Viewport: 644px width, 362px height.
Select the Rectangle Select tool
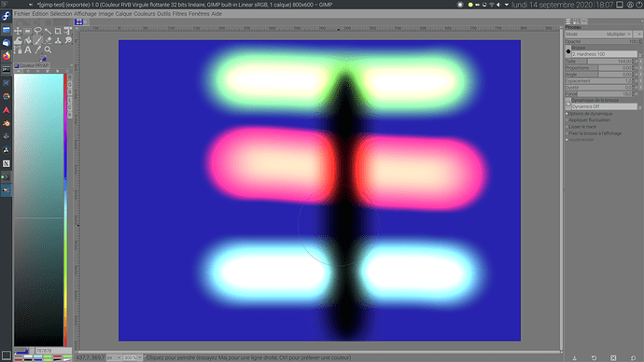(x=27, y=31)
